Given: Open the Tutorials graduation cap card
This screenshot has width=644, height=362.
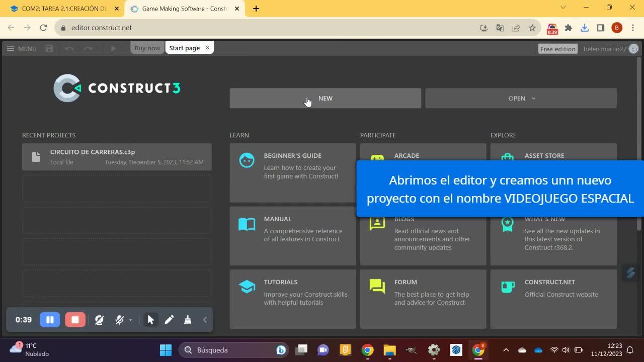Looking at the screenshot, I should pyautogui.click(x=293, y=299).
